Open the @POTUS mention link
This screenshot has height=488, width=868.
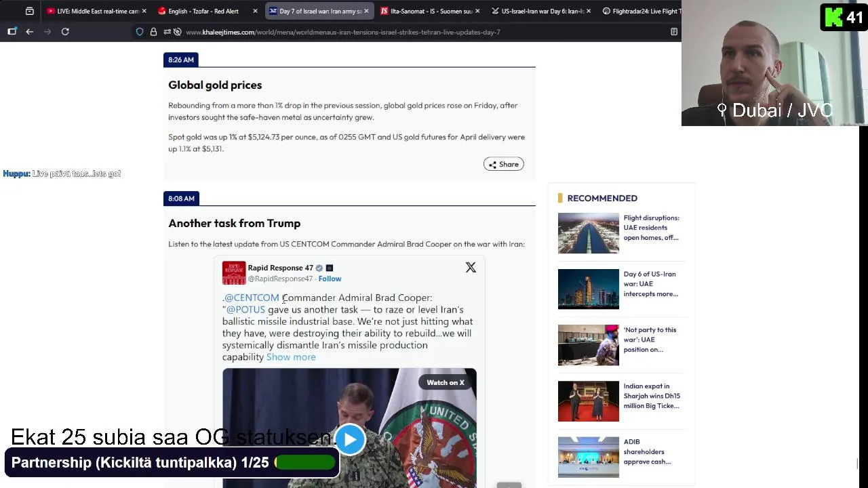245,310
